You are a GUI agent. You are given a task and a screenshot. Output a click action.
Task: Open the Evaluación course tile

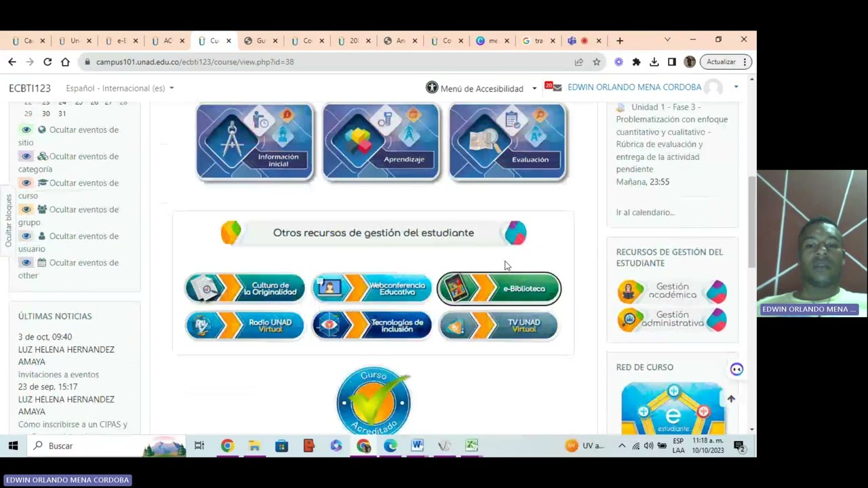507,142
